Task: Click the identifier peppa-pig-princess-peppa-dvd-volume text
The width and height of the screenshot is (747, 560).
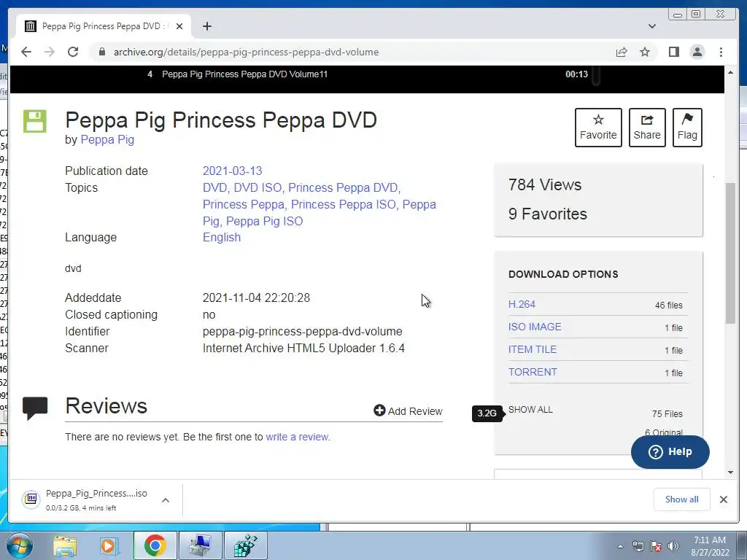Action: click(x=303, y=332)
